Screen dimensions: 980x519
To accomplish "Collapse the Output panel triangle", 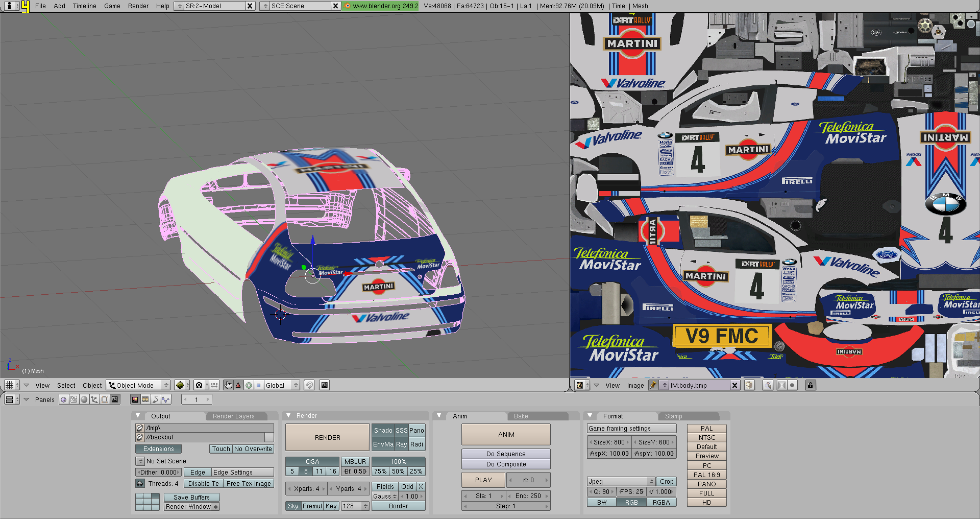I will point(138,416).
